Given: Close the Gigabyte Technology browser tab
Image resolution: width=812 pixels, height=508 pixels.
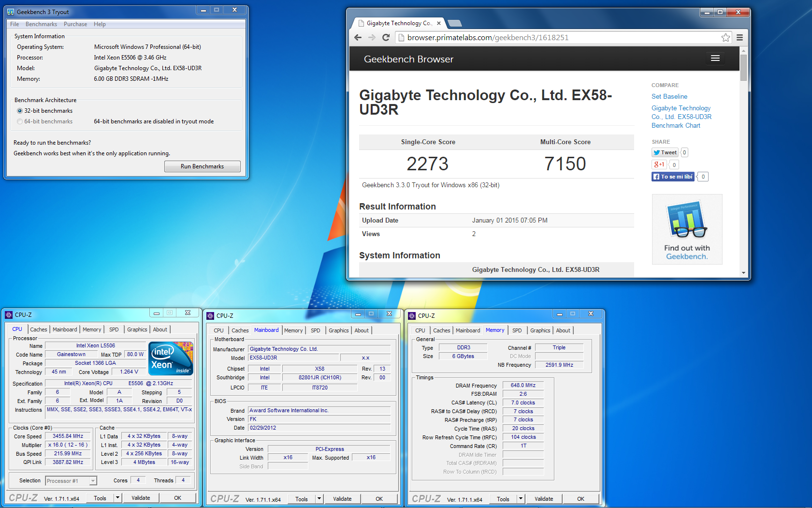Looking at the screenshot, I should (439, 23).
